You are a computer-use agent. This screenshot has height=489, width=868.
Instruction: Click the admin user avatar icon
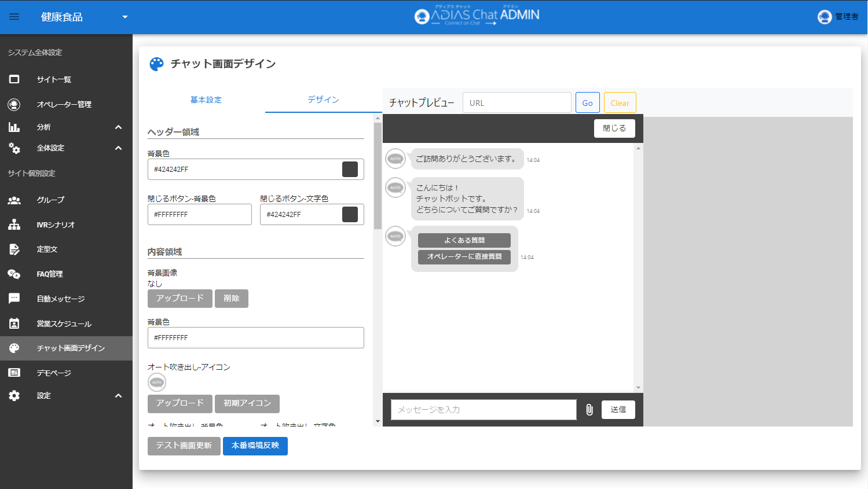point(825,17)
